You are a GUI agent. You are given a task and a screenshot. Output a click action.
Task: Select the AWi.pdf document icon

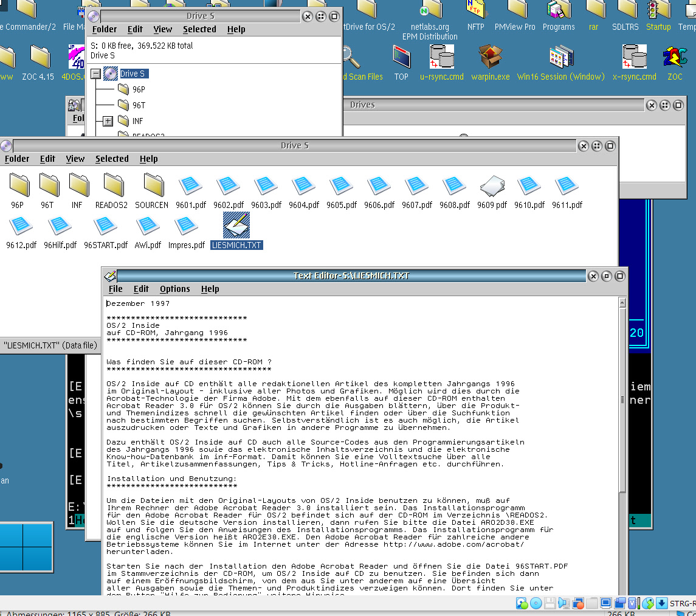[x=148, y=225]
